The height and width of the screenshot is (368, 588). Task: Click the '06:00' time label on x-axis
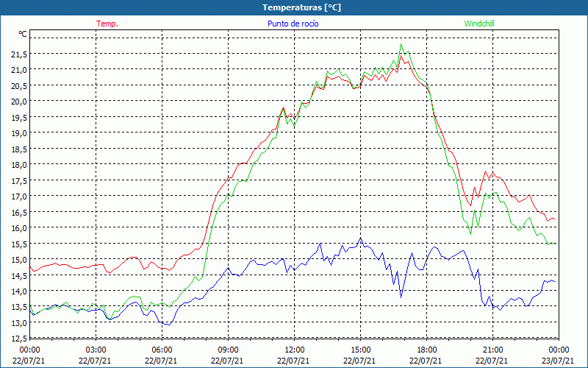click(162, 350)
